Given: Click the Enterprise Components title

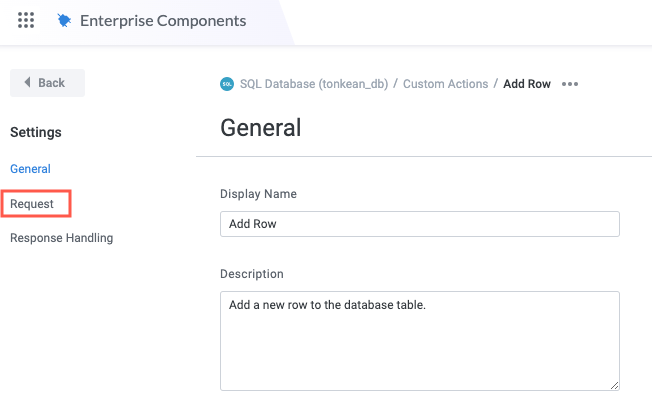Looking at the screenshot, I should (x=163, y=20).
